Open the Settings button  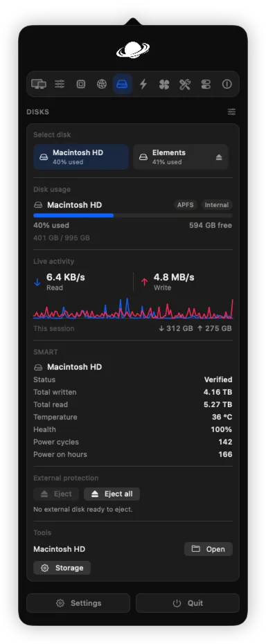click(x=78, y=603)
